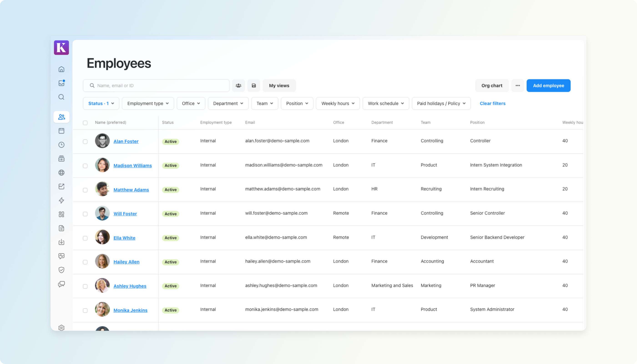Click the group people icon beside search

[238, 86]
